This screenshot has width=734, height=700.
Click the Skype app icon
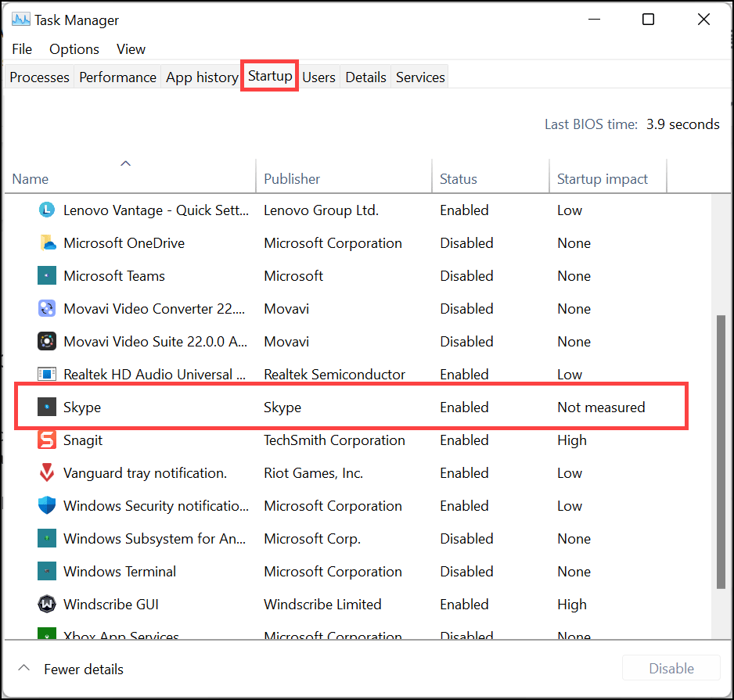click(47, 407)
